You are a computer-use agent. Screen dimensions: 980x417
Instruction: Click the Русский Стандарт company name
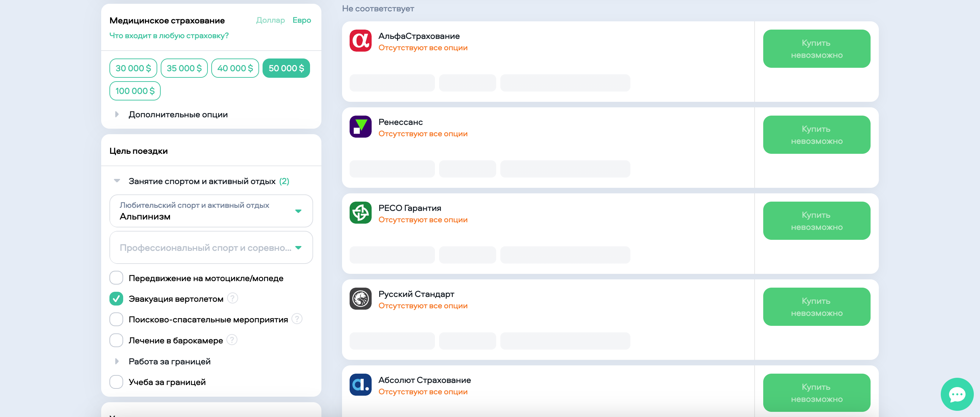[x=416, y=294]
